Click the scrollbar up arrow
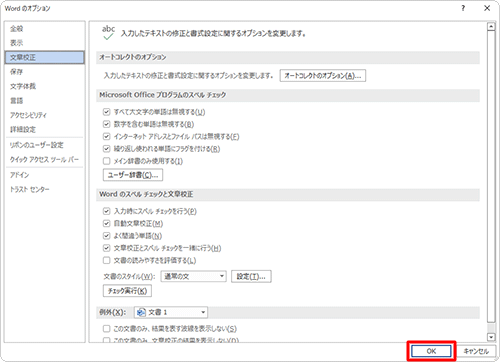The height and width of the screenshot is (362, 500). 491,27
